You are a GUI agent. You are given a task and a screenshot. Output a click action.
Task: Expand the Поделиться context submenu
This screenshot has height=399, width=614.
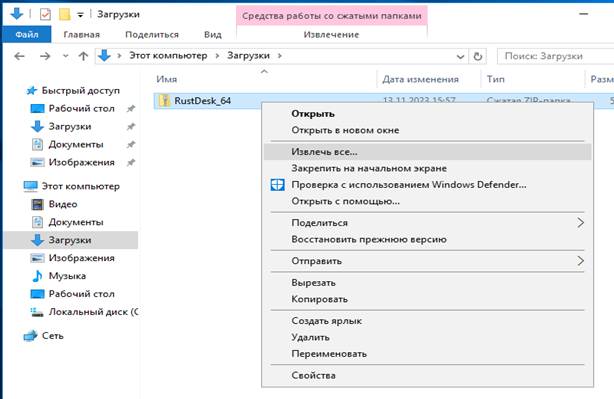coord(428,223)
